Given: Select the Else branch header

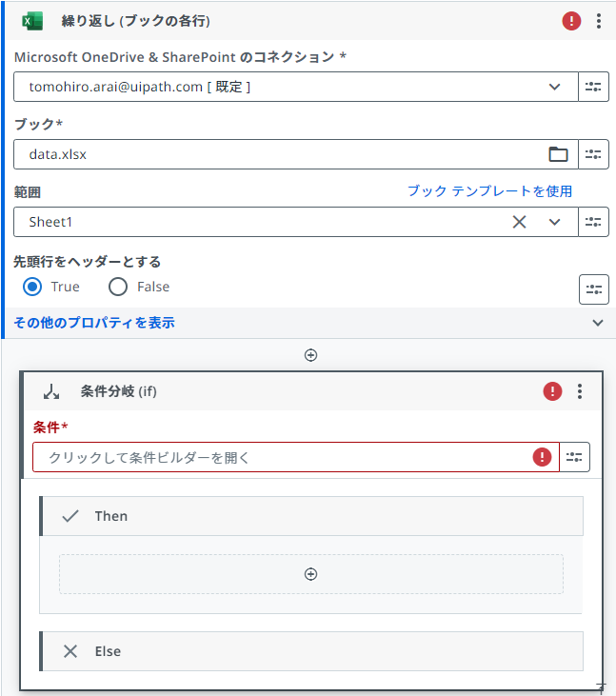Looking at the screenshot, I should (x=311, y=651).
